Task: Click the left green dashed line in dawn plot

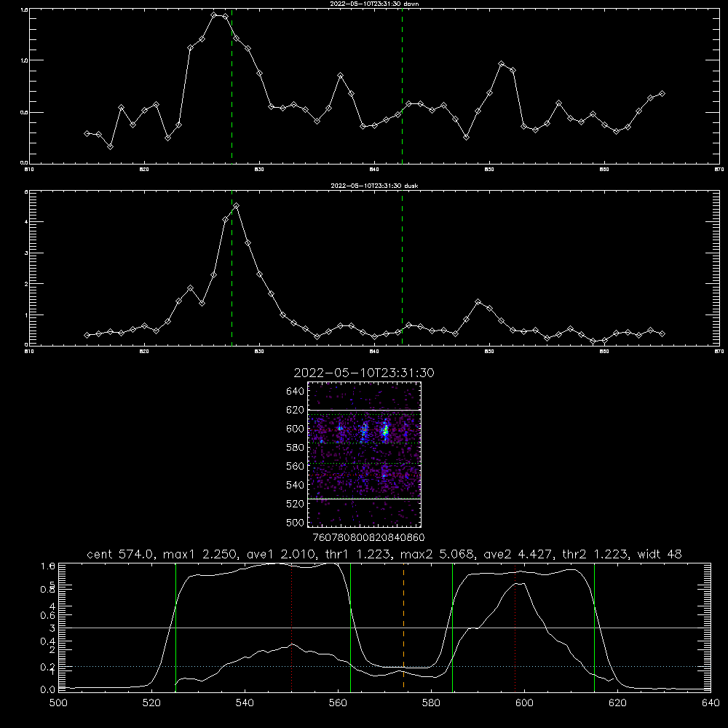Action: coord(232,86)
